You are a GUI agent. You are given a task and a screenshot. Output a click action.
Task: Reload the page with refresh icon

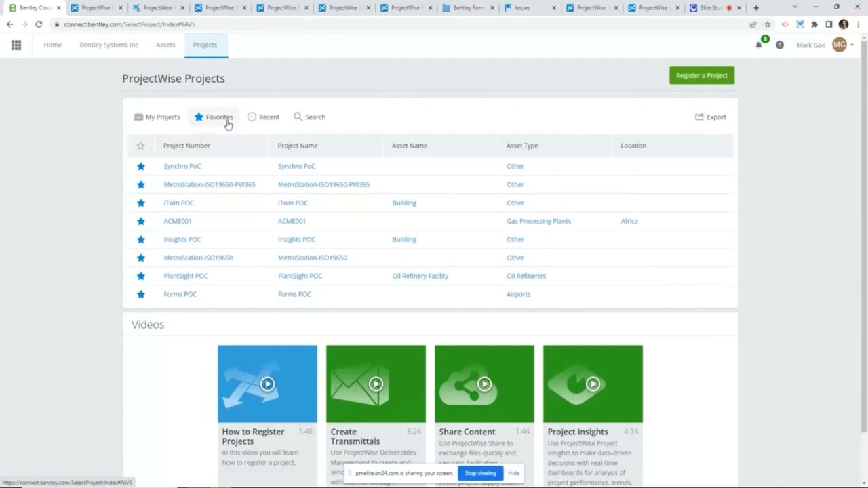coord(39,24)
